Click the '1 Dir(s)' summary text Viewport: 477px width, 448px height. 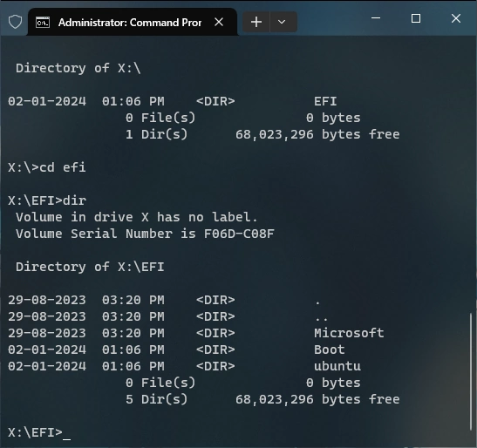click(157, 134)
